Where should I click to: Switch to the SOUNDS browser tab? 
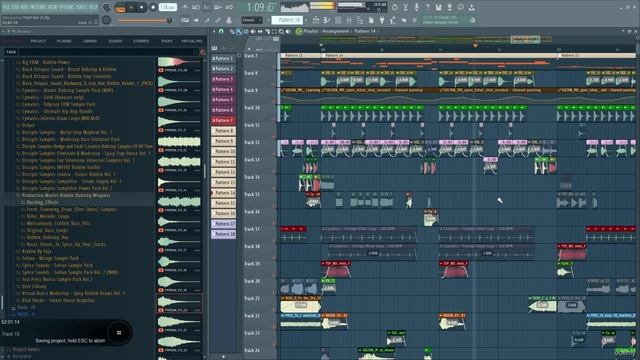tap(116, 41)
